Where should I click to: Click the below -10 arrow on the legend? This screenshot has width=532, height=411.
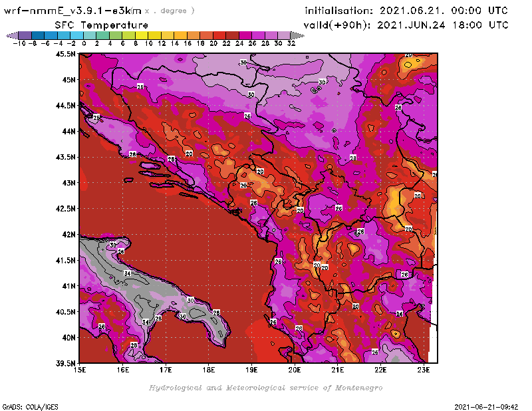[13, 35]
